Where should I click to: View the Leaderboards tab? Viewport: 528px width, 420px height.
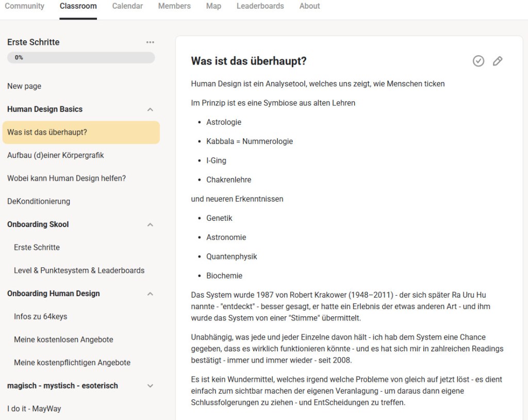(260, 6)
